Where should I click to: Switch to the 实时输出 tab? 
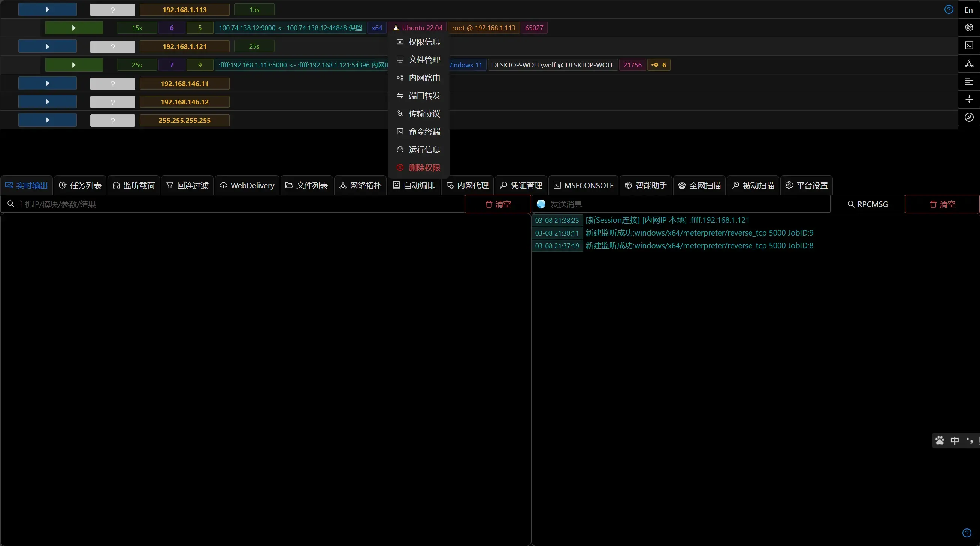pyautogui.click(x=27, y=185)
